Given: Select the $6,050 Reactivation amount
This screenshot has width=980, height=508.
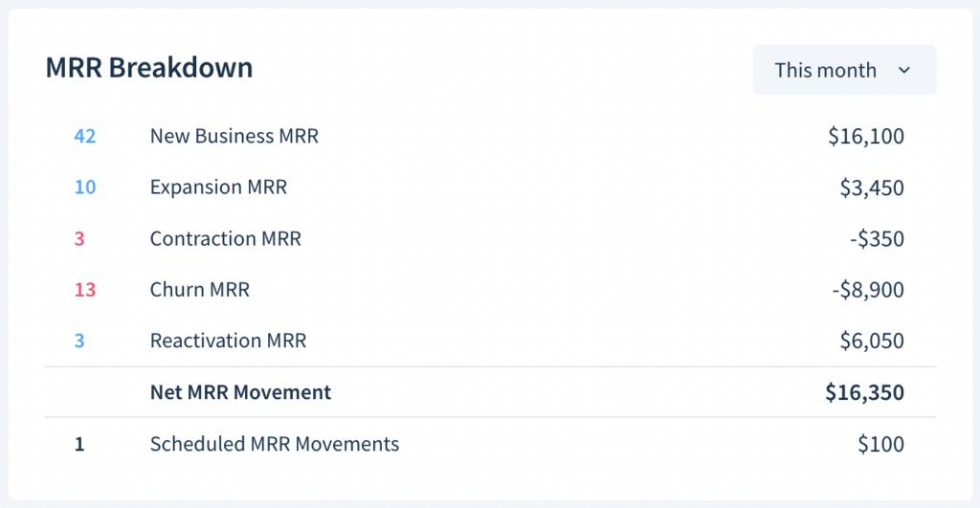Looking at the screenshot, I should [872, 342].
